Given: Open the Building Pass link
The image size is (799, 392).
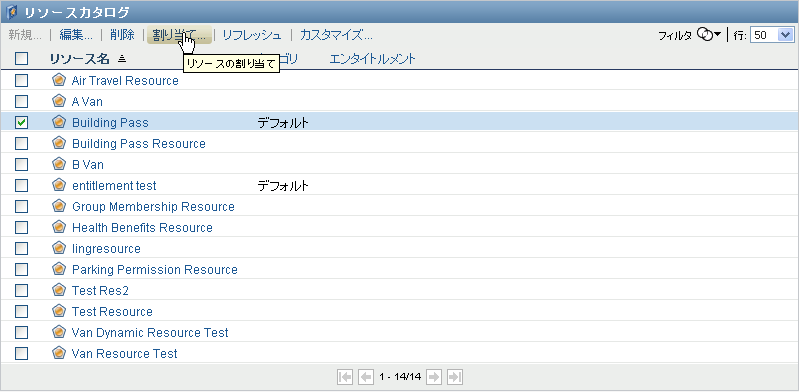Looking at the screenshot, I should pyautogui.click(x=110, y=122).
